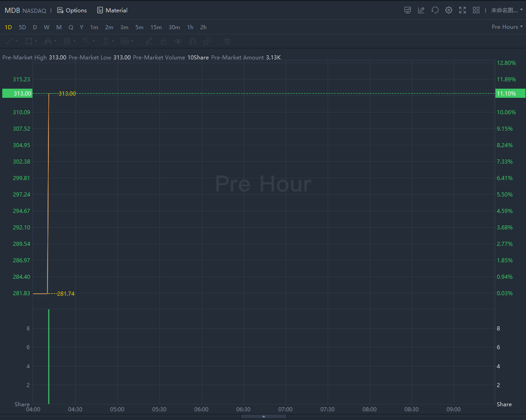Click the 299.81 price axis label
Image resolution: width=526 pixels, height=420 pixels.
click(x=21, y=178)
